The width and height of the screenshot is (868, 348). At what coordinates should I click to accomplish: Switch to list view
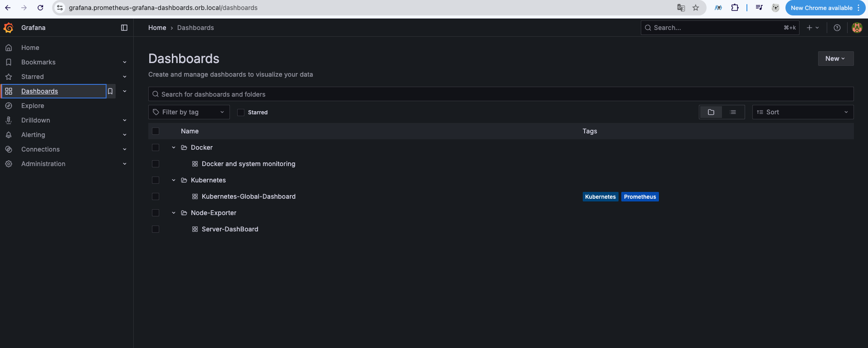733,112
